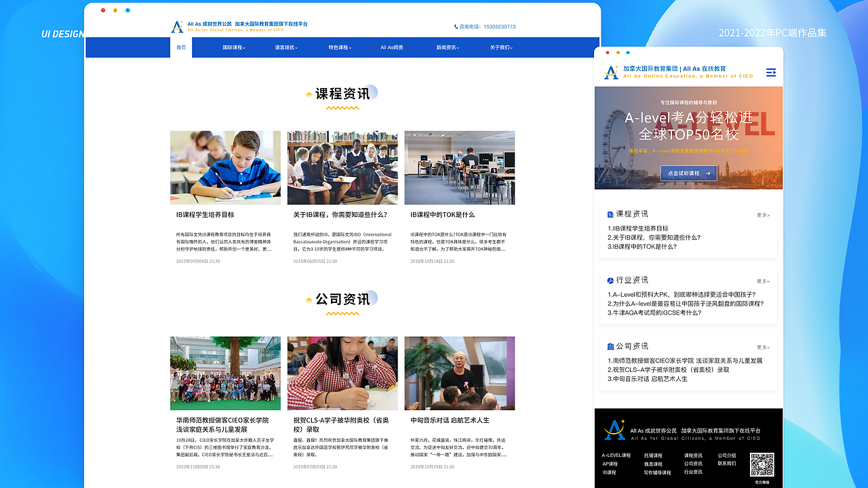This screenshot has height=488, width=868.
Task: Click the All As logo in mobile footer
Action: click(x=615, y=430)
